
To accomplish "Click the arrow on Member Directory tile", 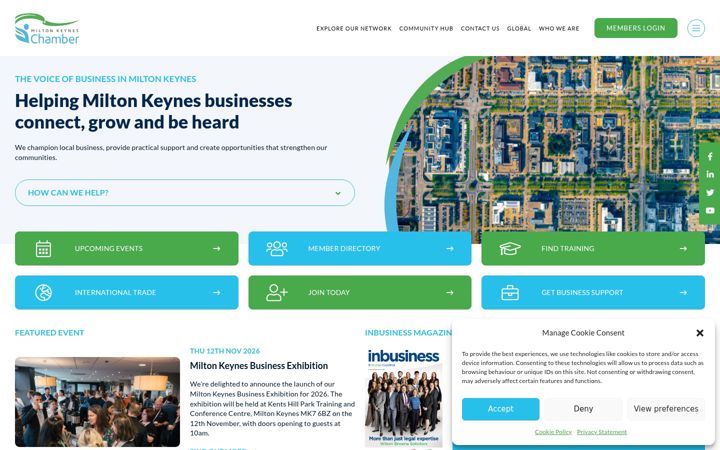I will coord(450,248).
